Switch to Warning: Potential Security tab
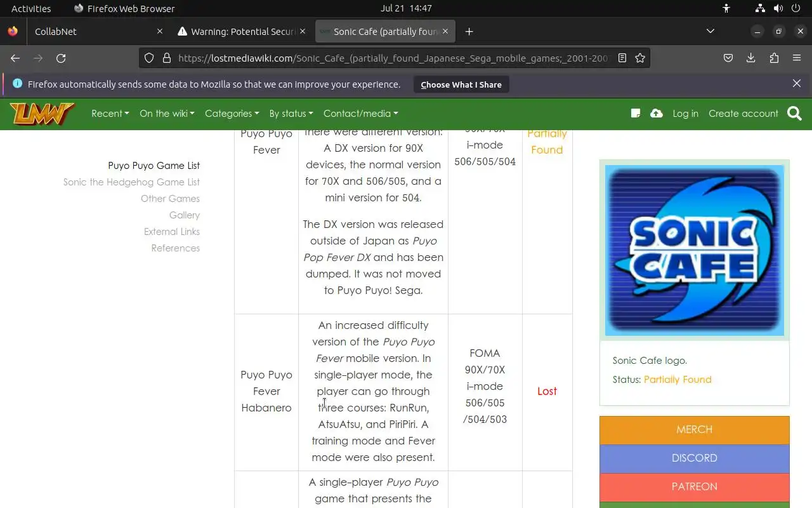This screenshot has height=508, width=812. 241,31
